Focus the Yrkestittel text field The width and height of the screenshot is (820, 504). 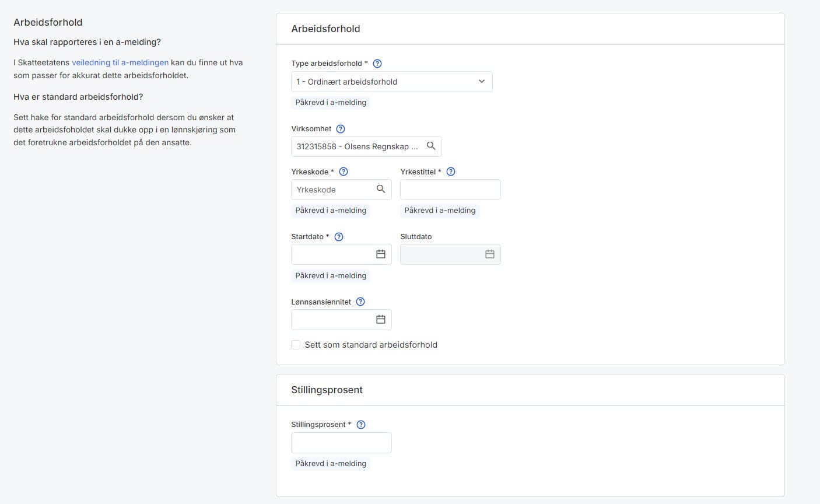(x=450, y=190)
